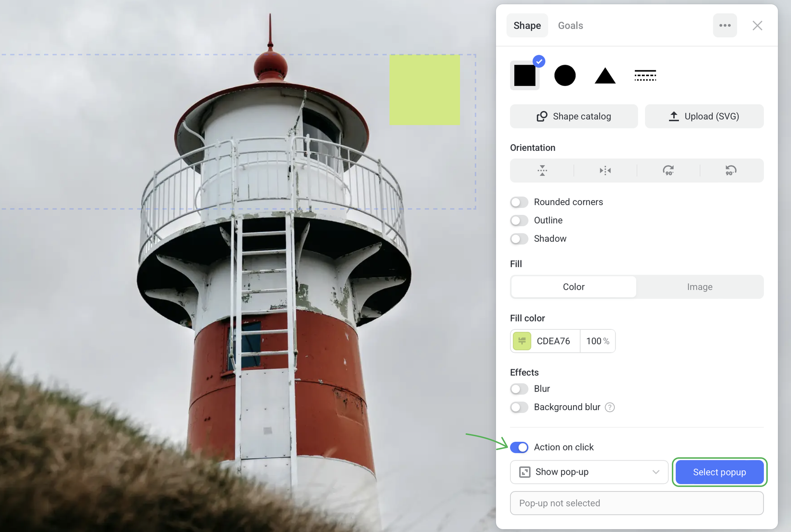Viewport: 791px width, 532px height.
Task: Switch to the Goals tab
Action: [570, 26]
